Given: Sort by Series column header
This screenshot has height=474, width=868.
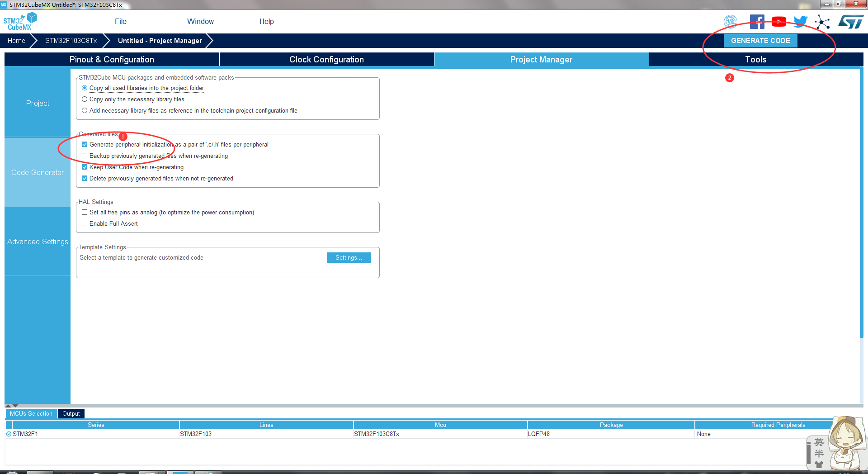Looking at the screenshot, I should tap(96, 425).
